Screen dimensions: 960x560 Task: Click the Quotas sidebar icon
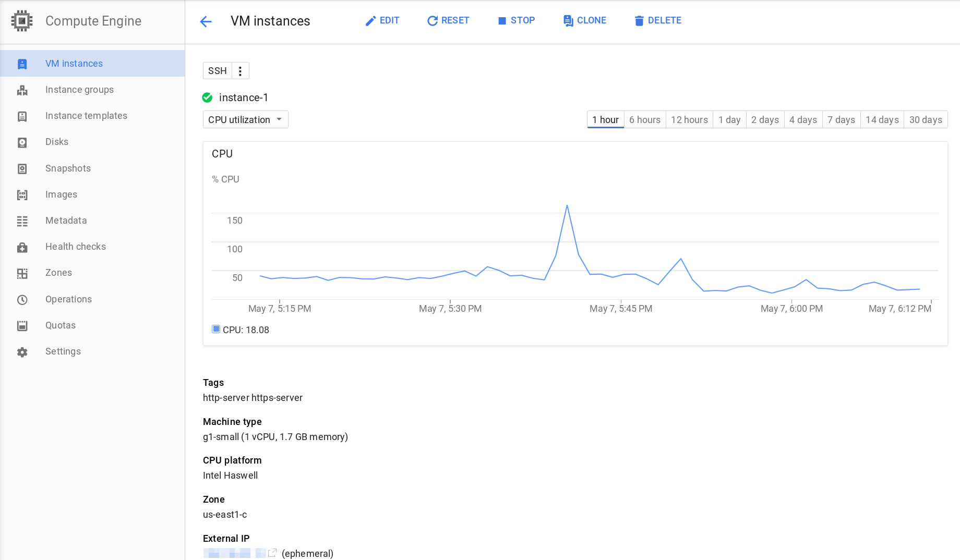tap(22, 326)
